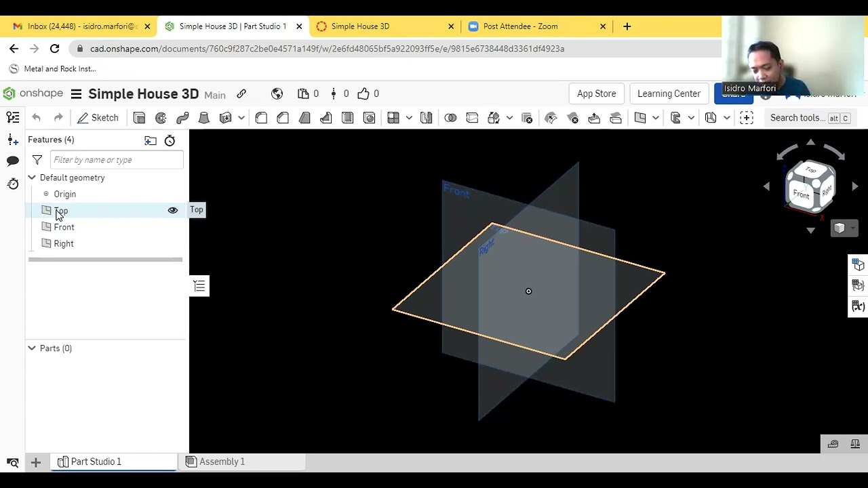Select the Rib tool
The height and width of the screenshot is (488, 868).
point(326,118)
